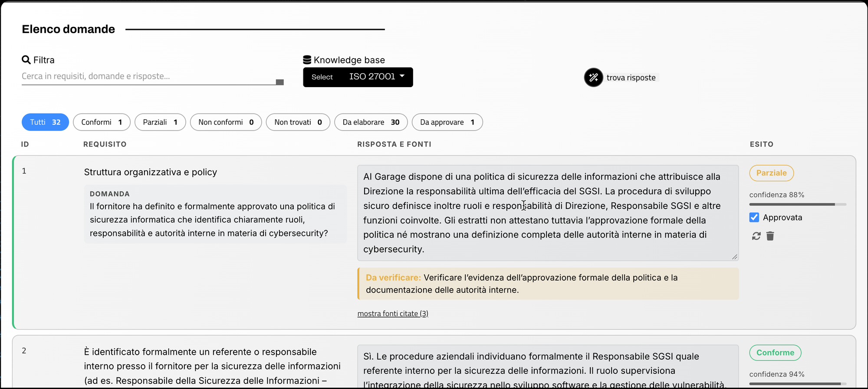868x389 pixels.
Task: Show all 32 questions with Tutti filter
Action: [45, 122]
